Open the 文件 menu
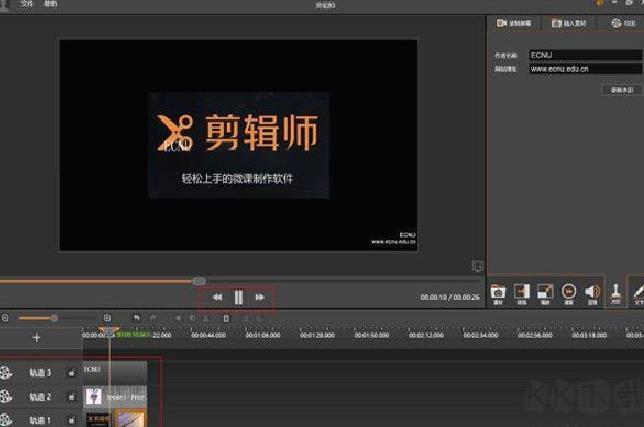The width and height of the screenshot is (644, 427). [x=26, y=4]
